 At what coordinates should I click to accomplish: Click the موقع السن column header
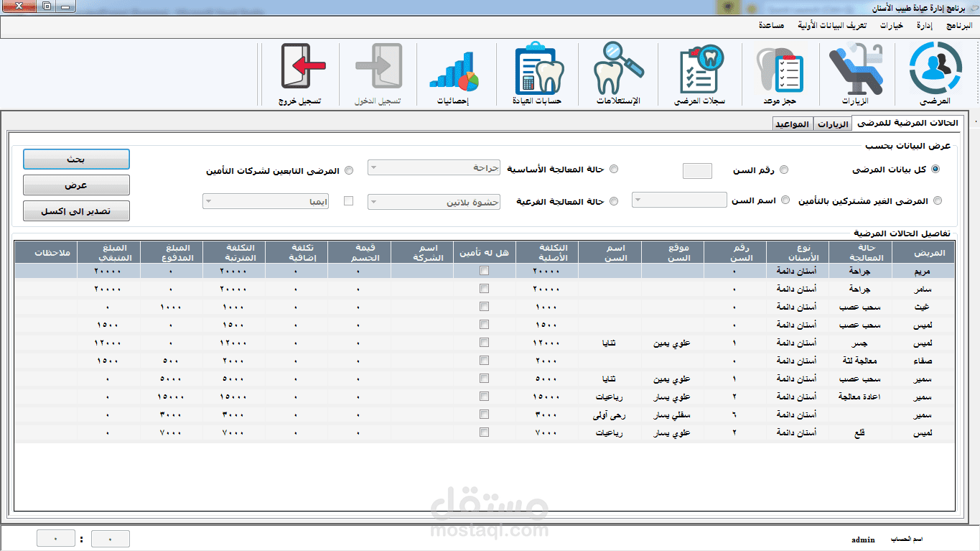[x=673, y=252]
